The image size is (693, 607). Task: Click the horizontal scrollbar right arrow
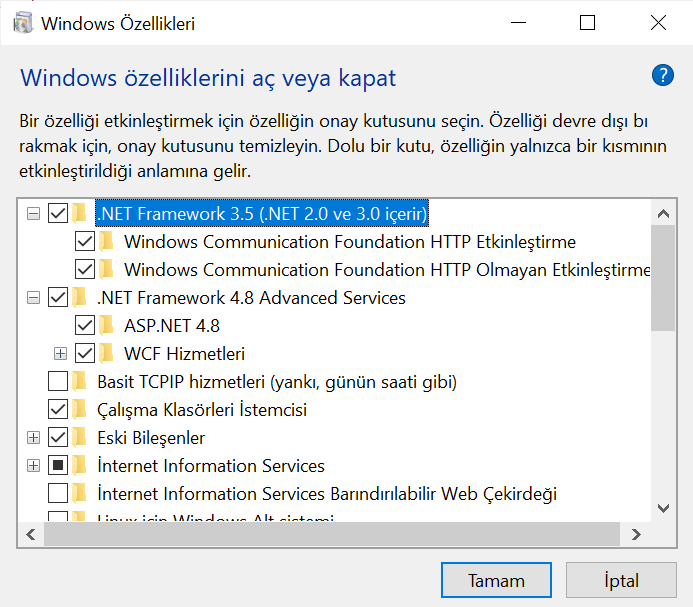634,536
